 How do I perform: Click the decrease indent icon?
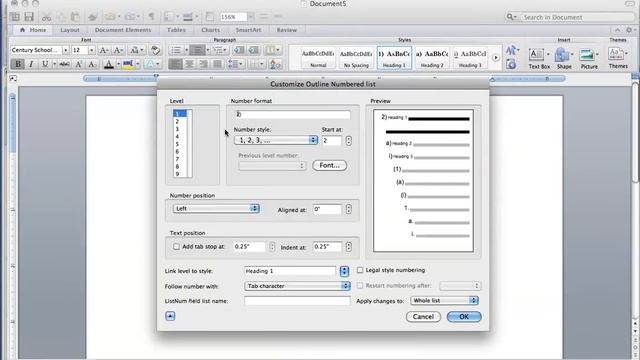[239, 50]
